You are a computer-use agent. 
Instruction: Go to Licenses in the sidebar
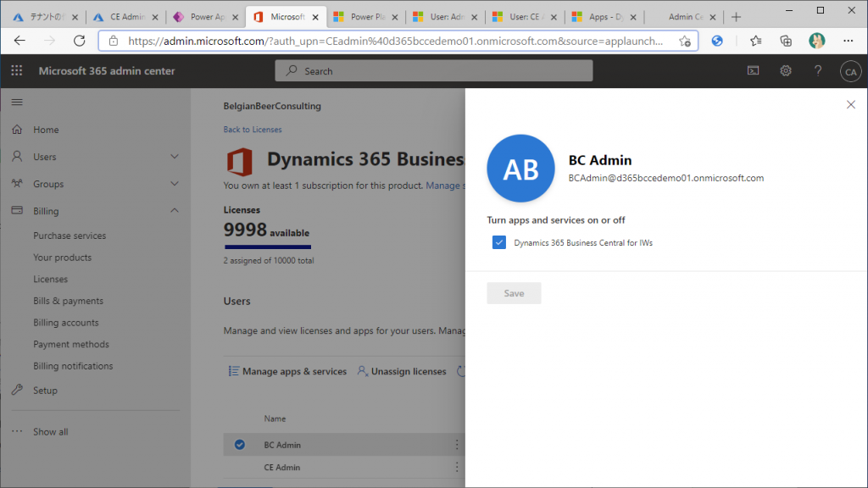[50, 279]
